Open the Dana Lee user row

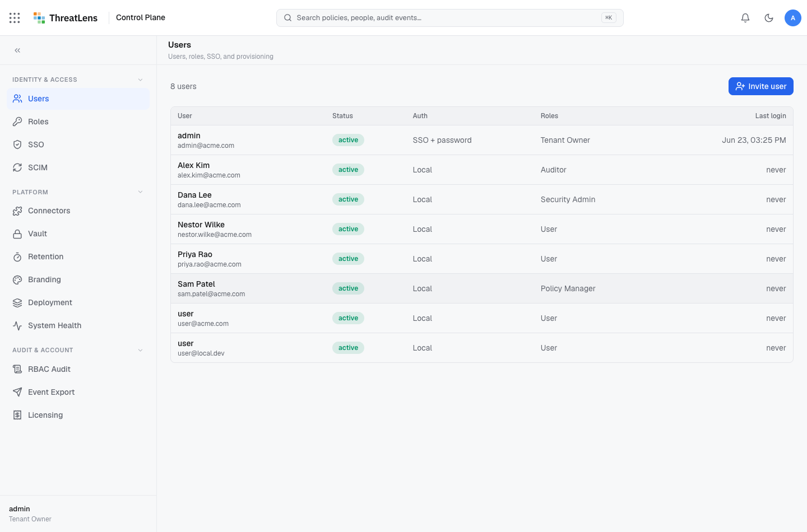click(x=482, y=199)
